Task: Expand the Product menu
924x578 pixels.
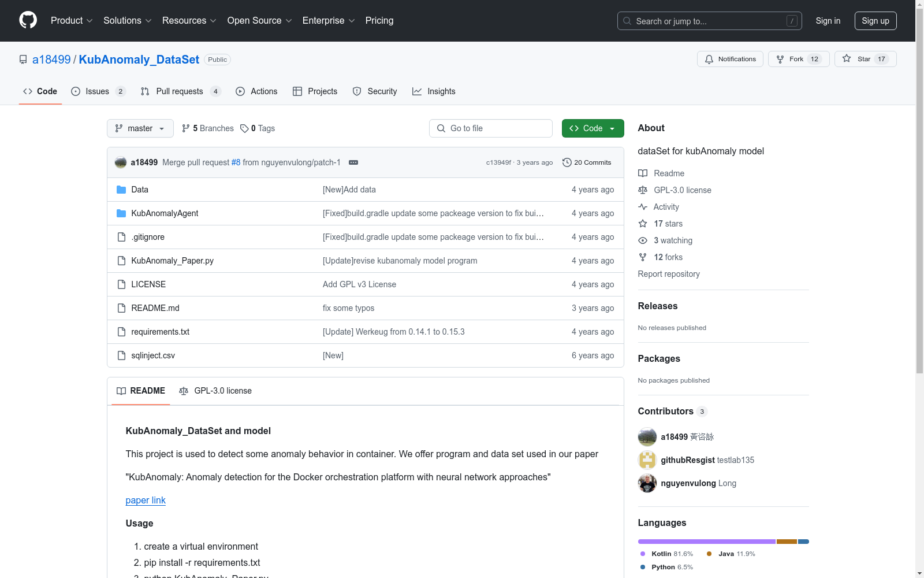Action: (x=72, y=21)
